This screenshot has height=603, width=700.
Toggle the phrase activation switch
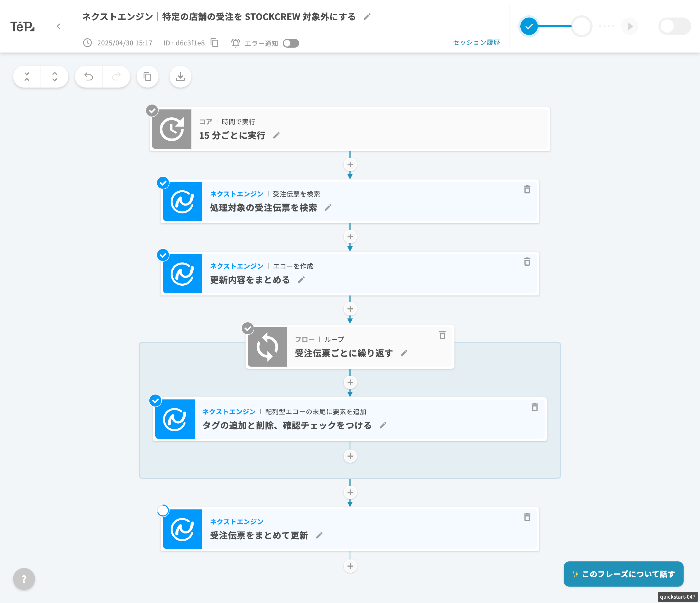(x=674, y=26)
